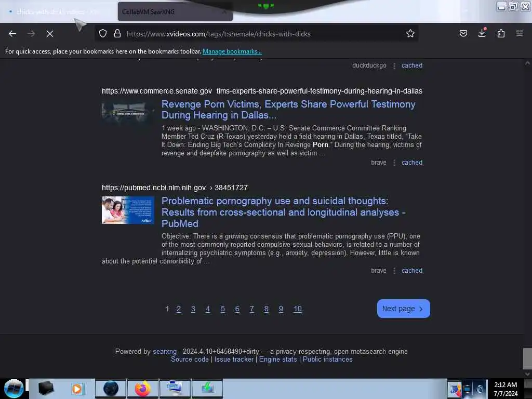Image resolution: width=532 pixels, height=399 pixels.
Task: Go to results page 9
Action: pos(281,309)
